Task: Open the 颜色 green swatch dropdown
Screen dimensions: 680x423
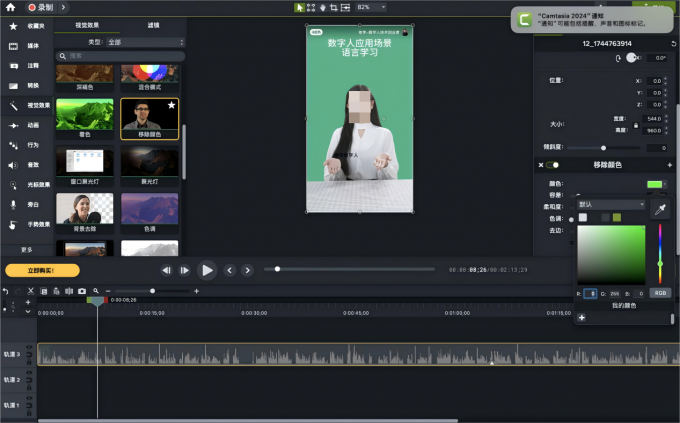Action: pyautogui.click(x=657, y=184)
